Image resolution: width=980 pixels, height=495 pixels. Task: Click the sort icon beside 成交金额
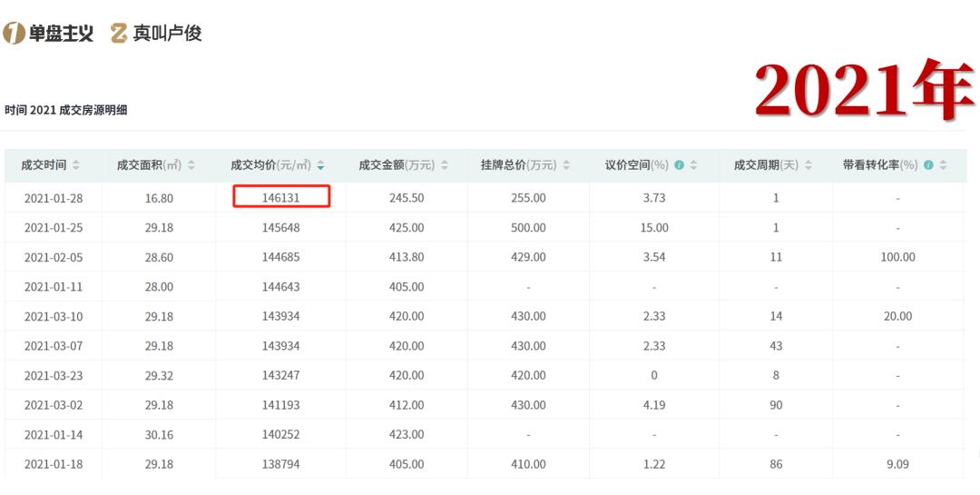(445, 165)
